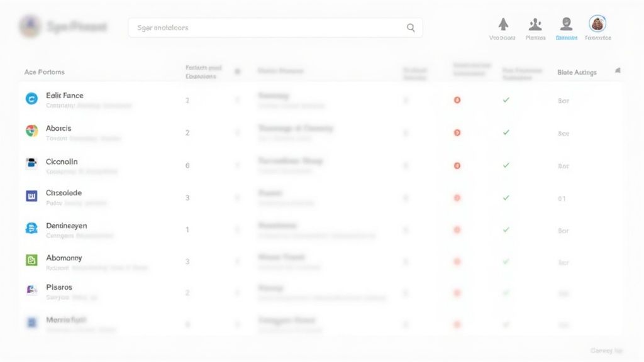
Task: Toggle green checkmark in Aborcis row
Action: (506, 133)
